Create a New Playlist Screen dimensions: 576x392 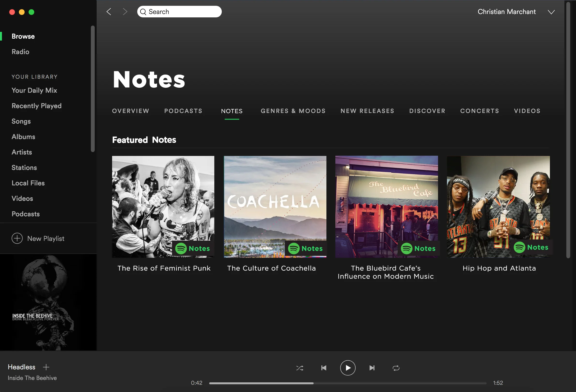(x=46, y=238)
